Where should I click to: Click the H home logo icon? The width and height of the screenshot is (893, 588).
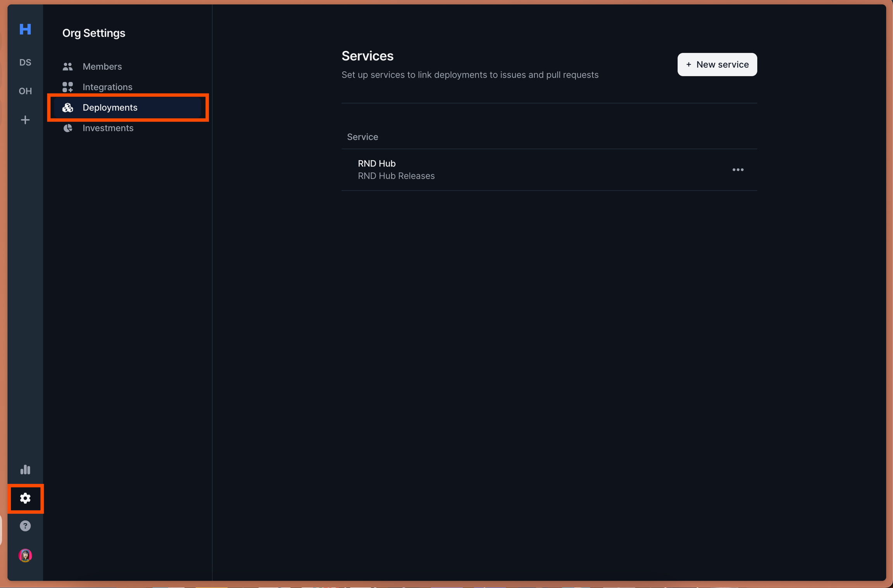[25, 29]
